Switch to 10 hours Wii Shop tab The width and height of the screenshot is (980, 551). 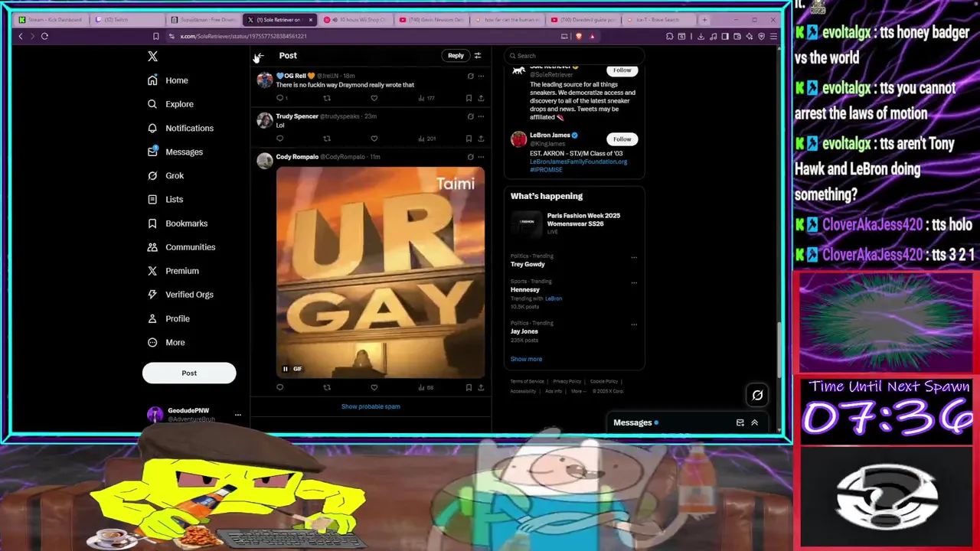(x=356, y=19)
